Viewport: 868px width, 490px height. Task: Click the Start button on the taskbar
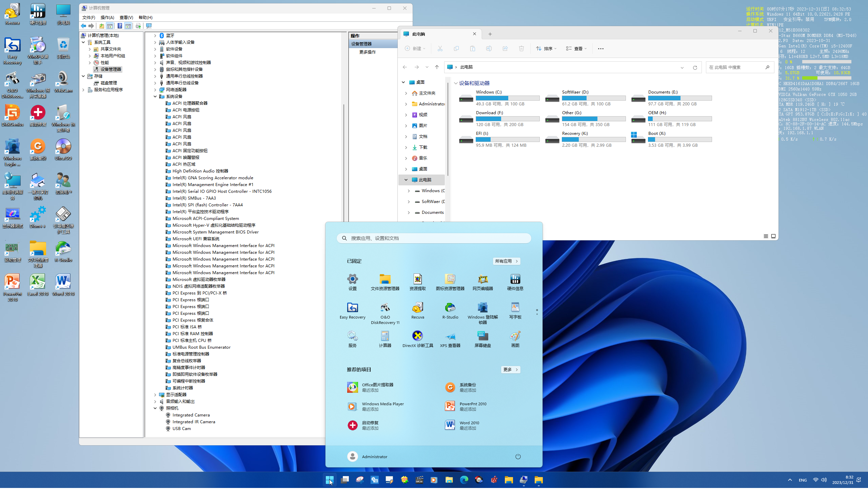pos(330,479)
